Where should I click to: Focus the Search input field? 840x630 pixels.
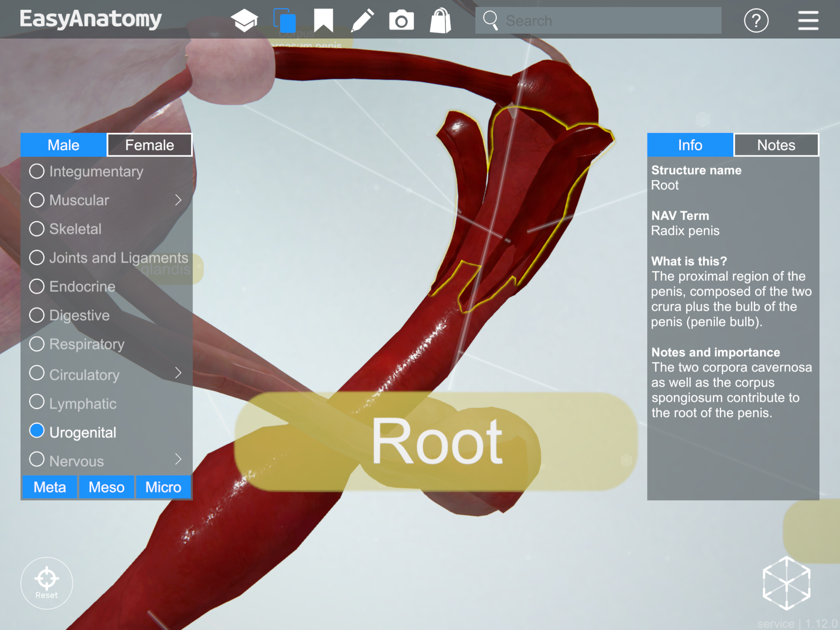(x=598, y=21)
